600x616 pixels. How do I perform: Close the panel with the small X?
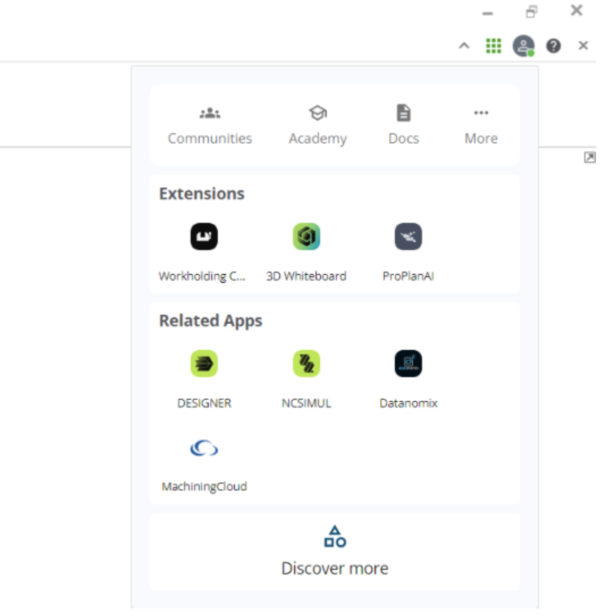[583, 46]
